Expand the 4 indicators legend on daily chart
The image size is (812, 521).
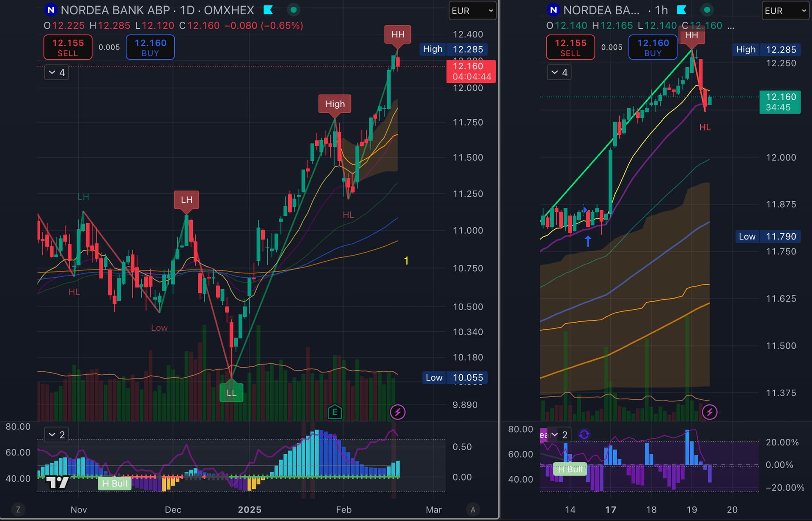click(x=57, y=73)
